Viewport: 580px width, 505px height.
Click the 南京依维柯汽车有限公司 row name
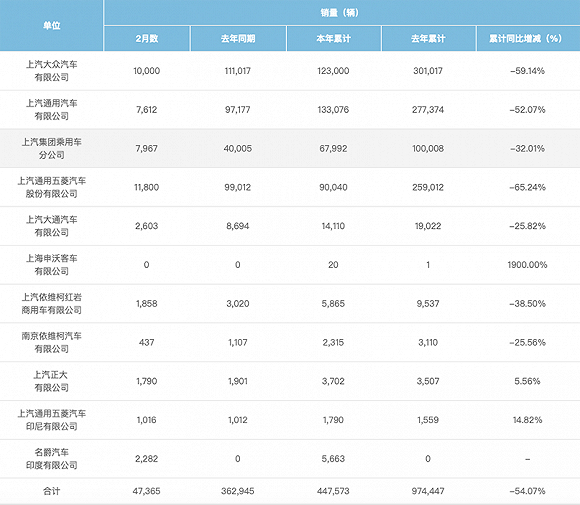51,343
